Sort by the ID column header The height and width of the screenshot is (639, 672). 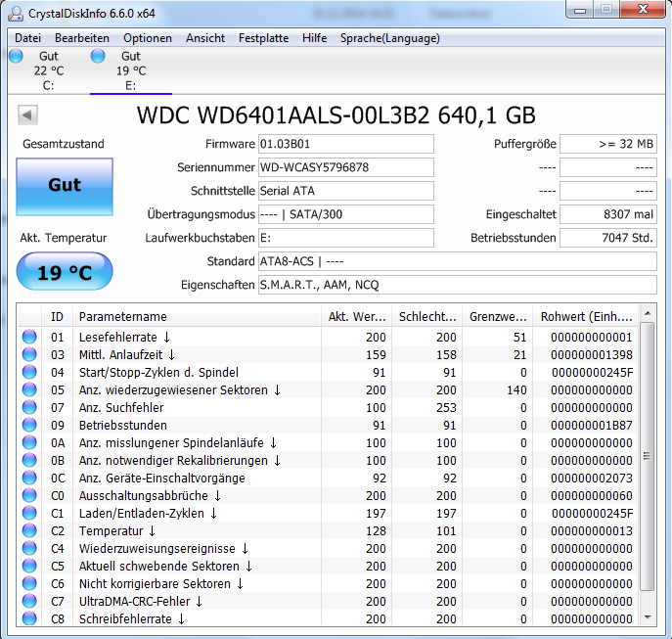tap(57, 316)
